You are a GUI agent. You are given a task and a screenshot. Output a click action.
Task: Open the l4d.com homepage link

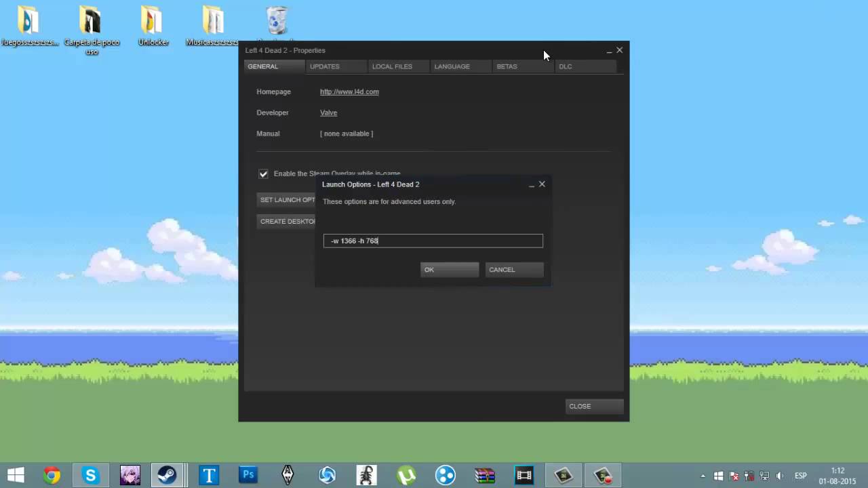pos(349,91)
